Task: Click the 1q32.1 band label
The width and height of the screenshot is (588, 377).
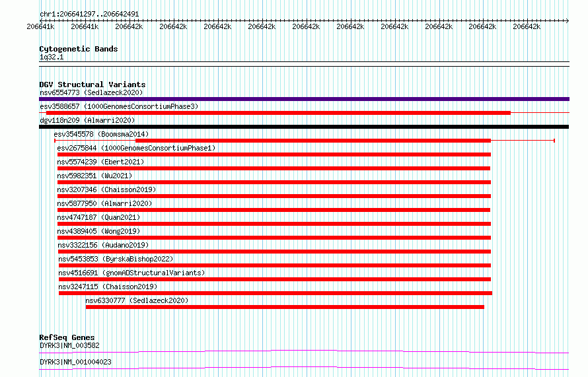Action: point(52,57)
